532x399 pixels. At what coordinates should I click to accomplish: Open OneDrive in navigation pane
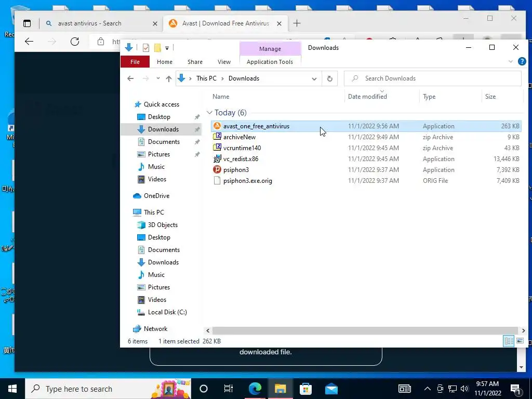tap(156, 196)
